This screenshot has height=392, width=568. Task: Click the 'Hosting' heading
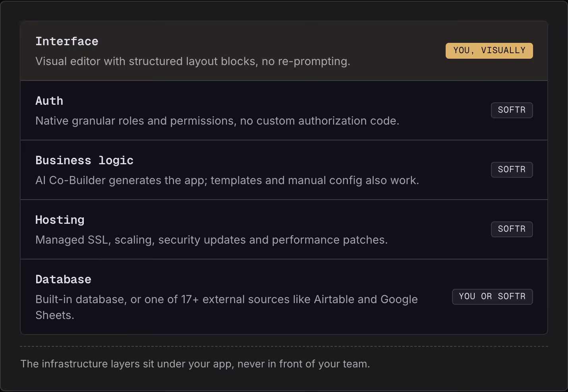[60, 220]
